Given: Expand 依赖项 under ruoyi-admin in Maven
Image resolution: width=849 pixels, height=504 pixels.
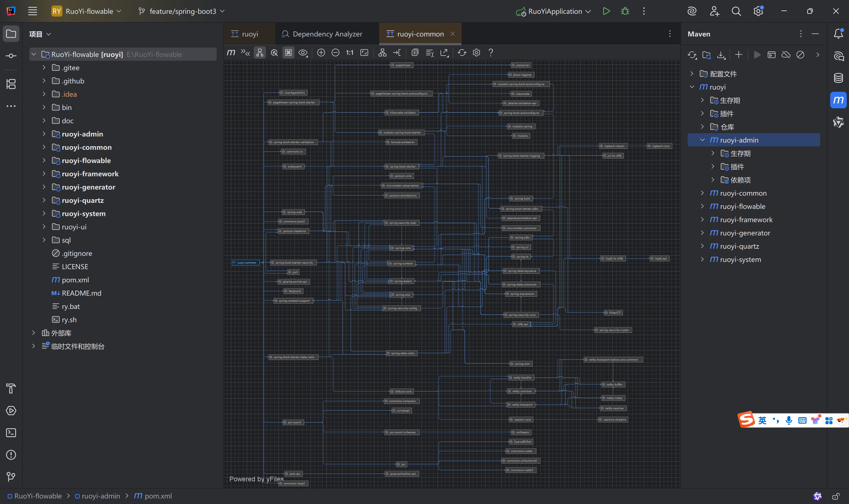Looking at the screenshot, I should (x=713, y=180).
